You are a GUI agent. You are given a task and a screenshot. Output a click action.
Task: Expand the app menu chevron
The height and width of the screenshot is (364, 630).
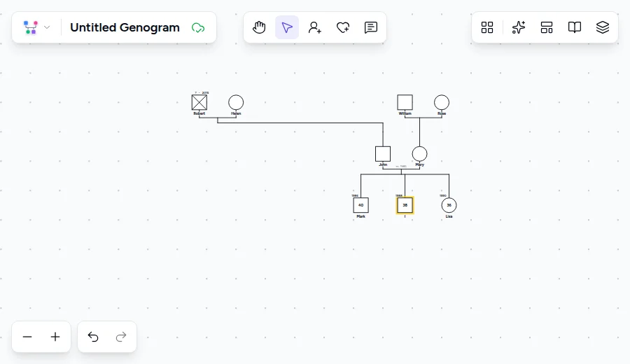pos(47,27)
